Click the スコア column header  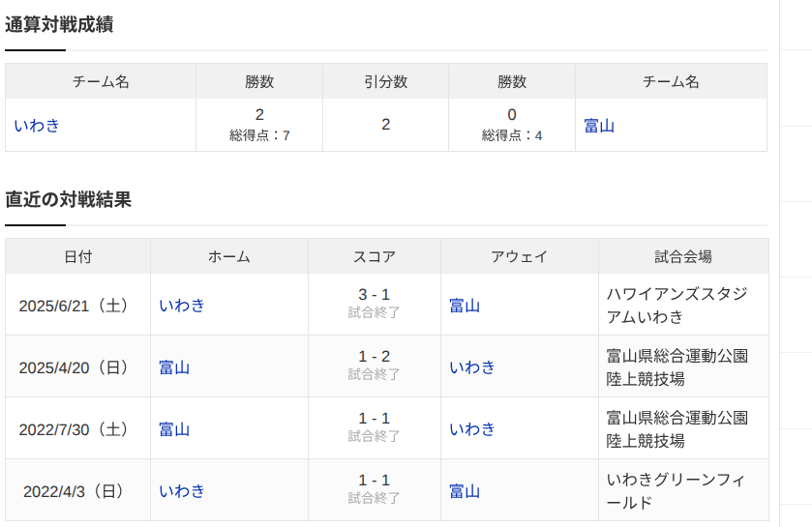click(x=375, y=256)
